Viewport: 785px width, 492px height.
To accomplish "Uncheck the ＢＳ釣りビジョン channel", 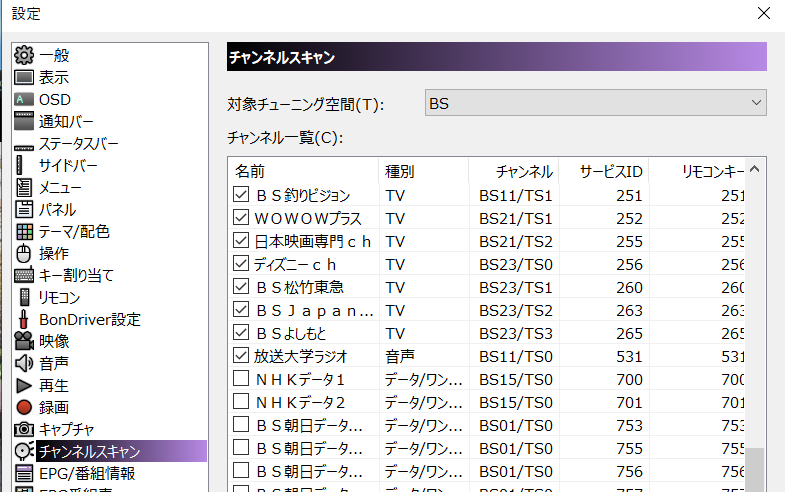I will (x=241, y=194).
